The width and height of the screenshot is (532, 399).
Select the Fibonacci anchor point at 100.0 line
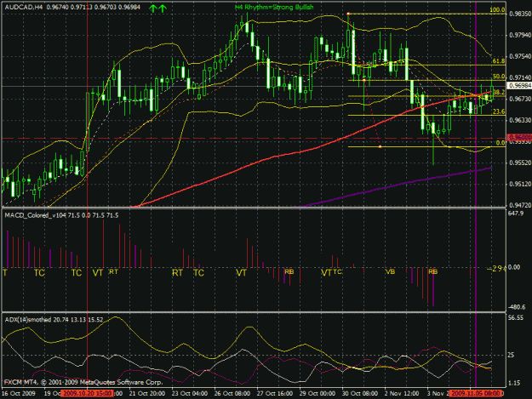coord(348,14)
